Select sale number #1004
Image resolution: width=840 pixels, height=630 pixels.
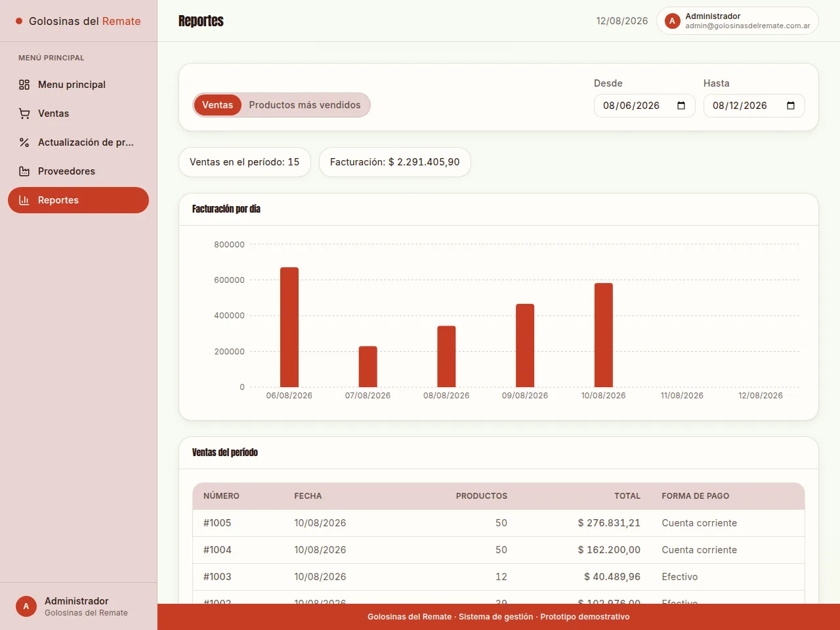[x=217, y=550]
